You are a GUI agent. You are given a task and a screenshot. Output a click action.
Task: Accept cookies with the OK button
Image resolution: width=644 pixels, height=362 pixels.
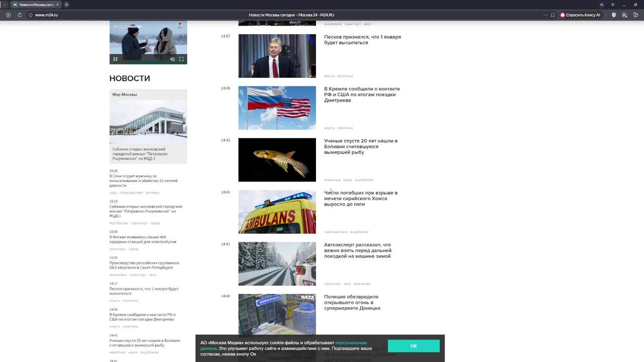pos(414,346)
